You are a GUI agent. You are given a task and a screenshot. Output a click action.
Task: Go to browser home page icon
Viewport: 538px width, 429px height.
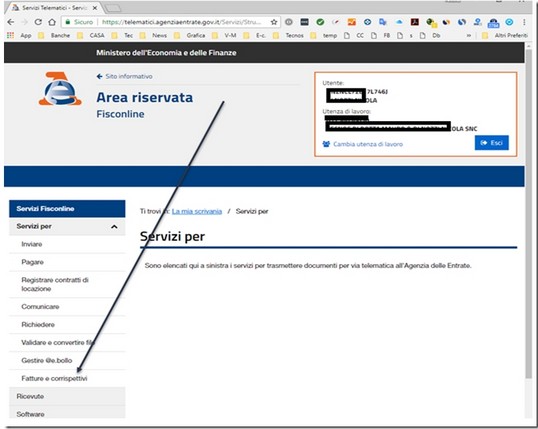(52, 22)
